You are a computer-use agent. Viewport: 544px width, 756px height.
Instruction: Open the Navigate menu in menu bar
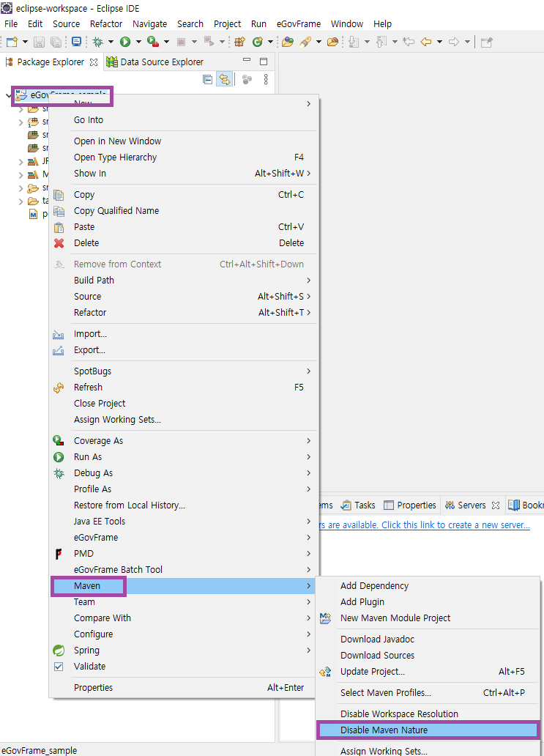tap(150, 23)
